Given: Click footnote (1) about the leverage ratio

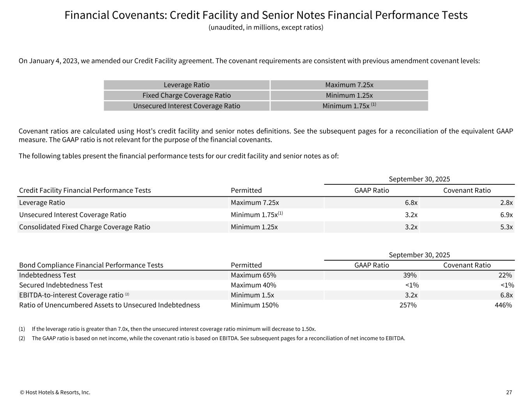Looking at the screenshot, I should click(174, 329).
